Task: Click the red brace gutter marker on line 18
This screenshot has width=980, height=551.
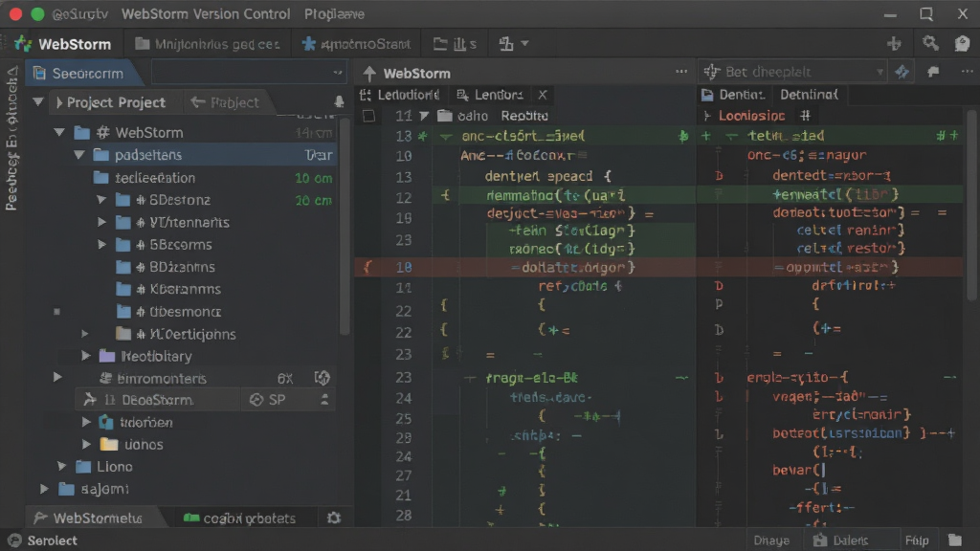Action: click(367, 267)
